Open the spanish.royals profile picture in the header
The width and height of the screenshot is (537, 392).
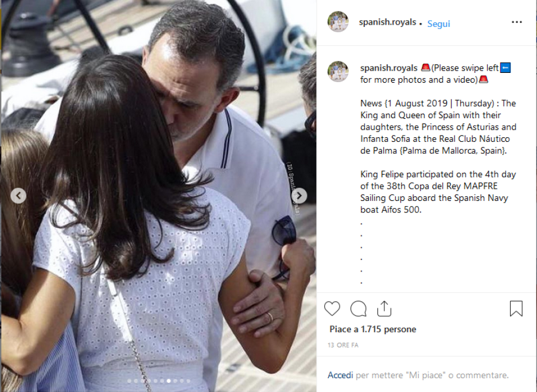(x=338, y=22)
